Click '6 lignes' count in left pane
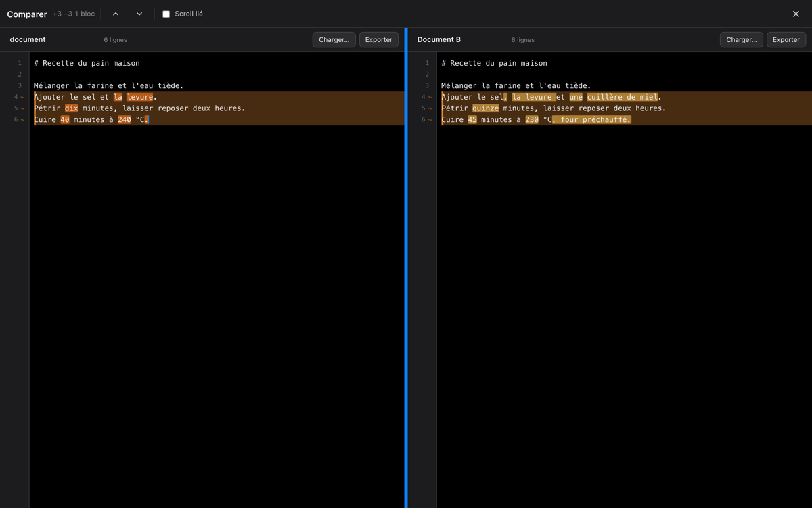This screenshot has height=508, width=812. [x=116, y=40]
